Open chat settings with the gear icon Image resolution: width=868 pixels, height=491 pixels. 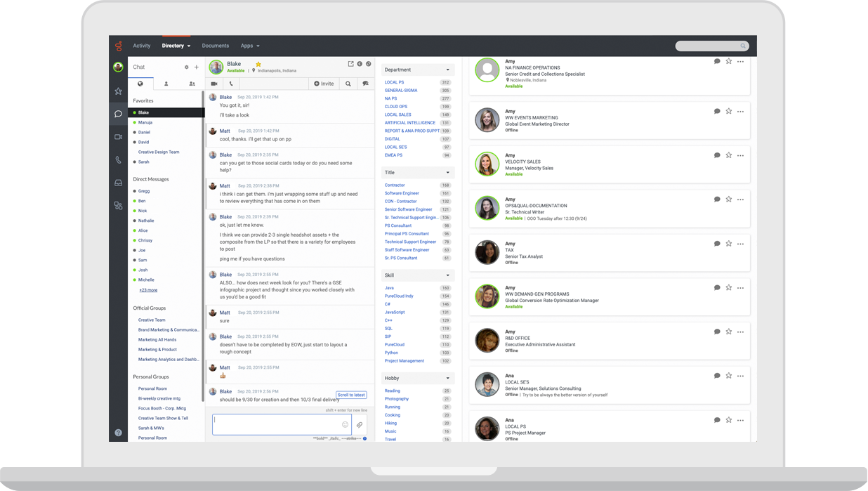186,67
